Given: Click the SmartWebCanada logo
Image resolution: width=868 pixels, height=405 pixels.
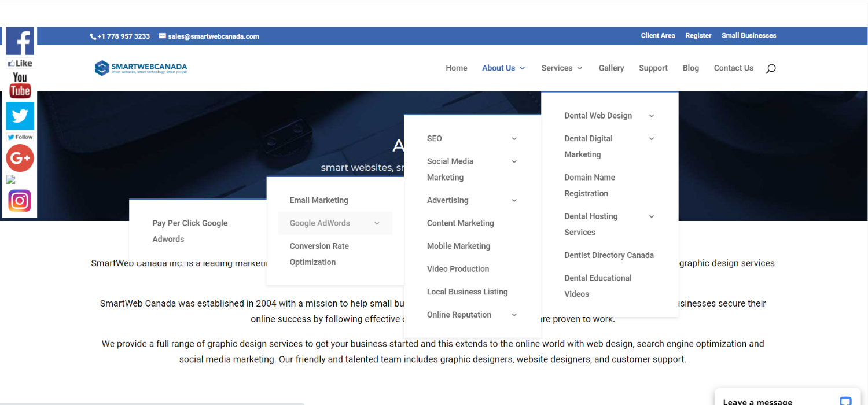Looking at the screenshot, I should [141, 68].
